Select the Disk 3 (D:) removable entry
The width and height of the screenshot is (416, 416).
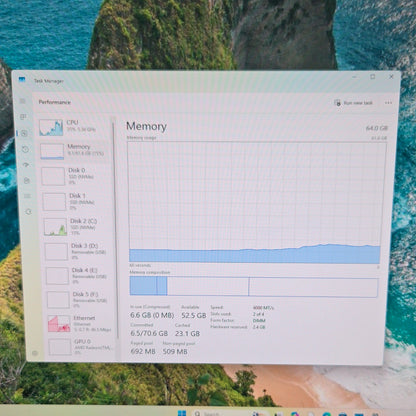click(x=79, y=251)
